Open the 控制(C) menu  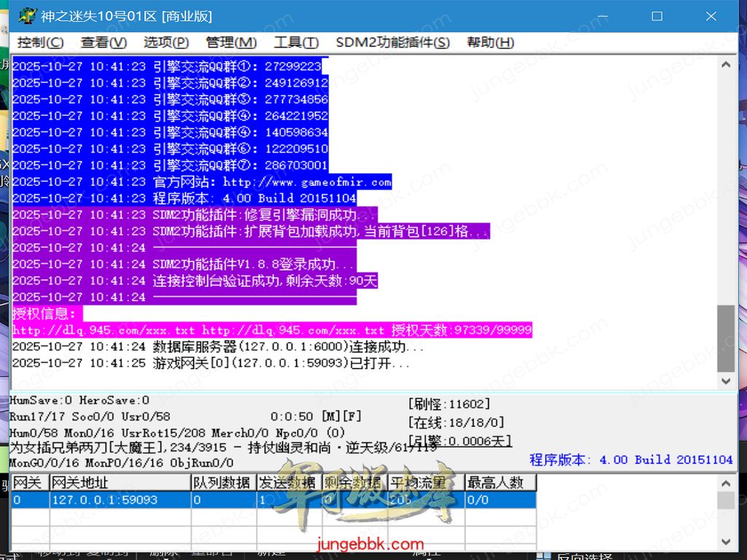[40, 43]
